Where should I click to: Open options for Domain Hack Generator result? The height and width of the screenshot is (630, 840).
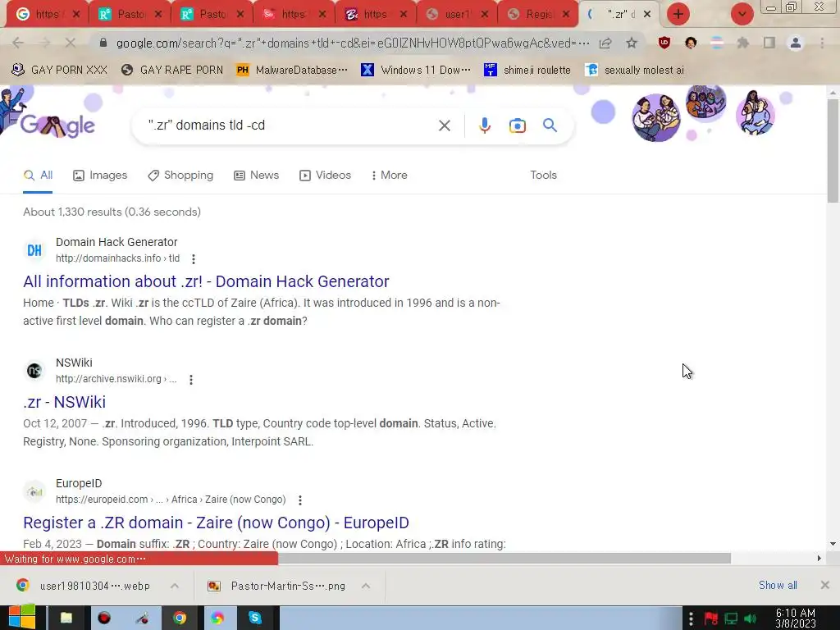point(194,258)
